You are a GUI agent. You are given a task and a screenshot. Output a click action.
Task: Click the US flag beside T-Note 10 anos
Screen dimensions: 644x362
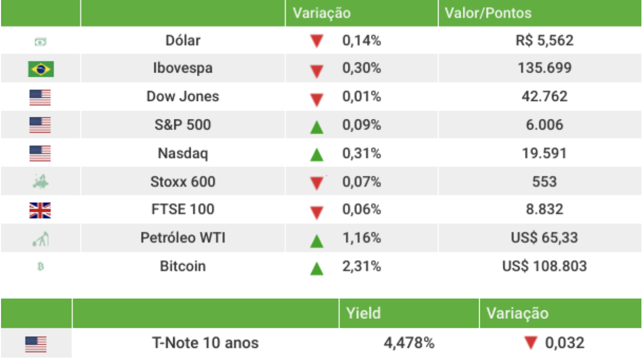click(36, 344)
